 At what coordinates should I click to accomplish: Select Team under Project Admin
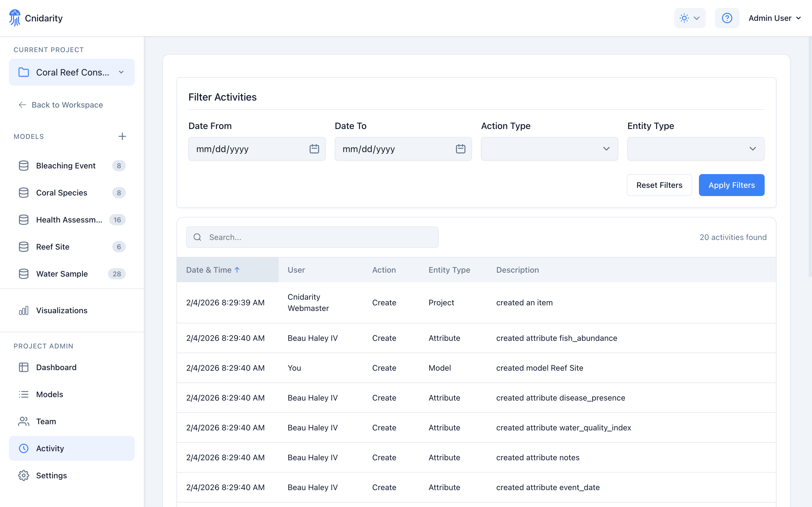[46, 421]
